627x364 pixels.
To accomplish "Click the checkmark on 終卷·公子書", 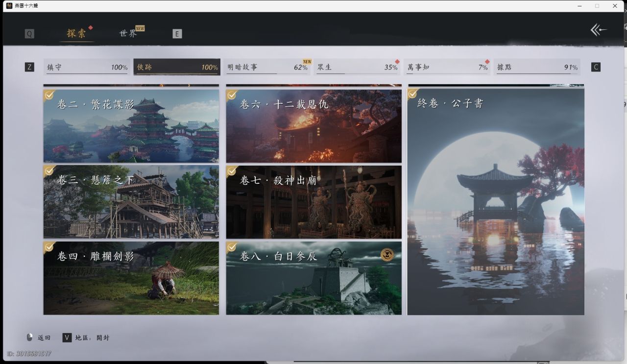I will 413,94.
